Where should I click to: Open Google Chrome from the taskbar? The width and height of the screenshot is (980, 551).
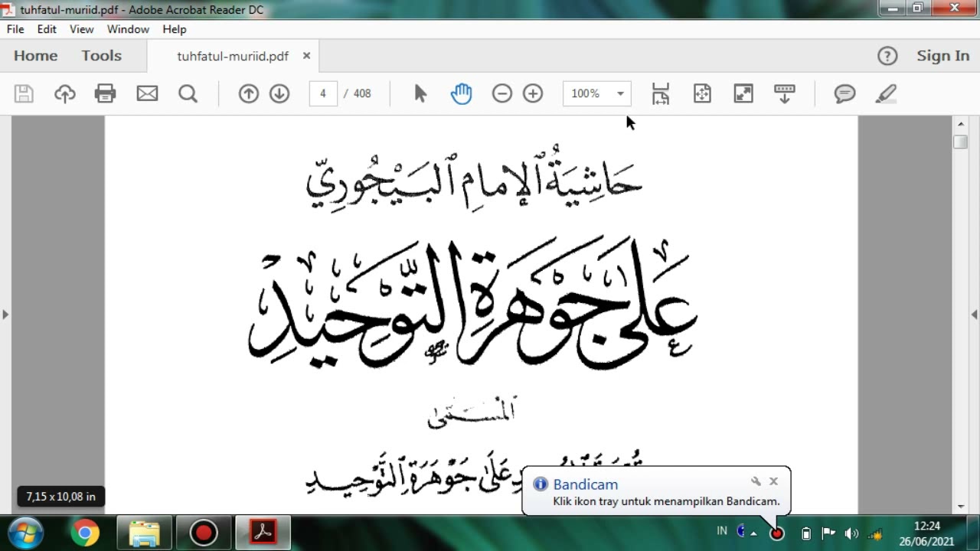[85, 533]
